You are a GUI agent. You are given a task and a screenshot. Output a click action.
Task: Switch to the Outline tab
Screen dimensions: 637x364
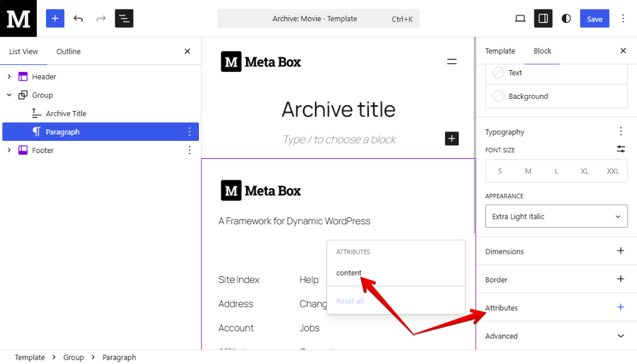coord(68,52)
